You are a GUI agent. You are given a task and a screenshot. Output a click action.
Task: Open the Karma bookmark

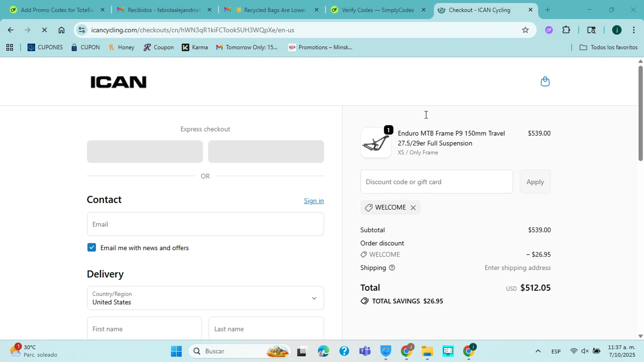(x=195, y=48)
